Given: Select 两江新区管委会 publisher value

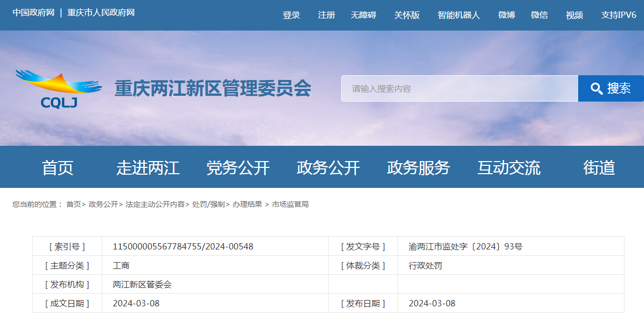Looking at the screenshot, I should tap(142, 284).
